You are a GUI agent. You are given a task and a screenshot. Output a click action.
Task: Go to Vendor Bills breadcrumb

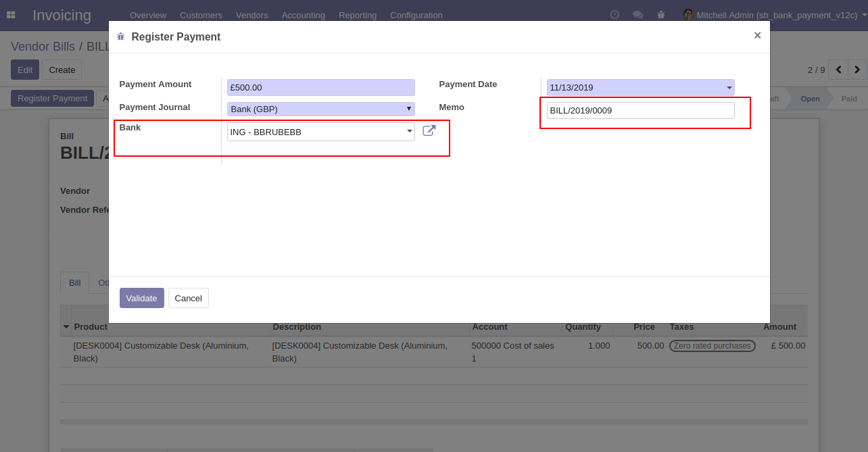point(43,46)
